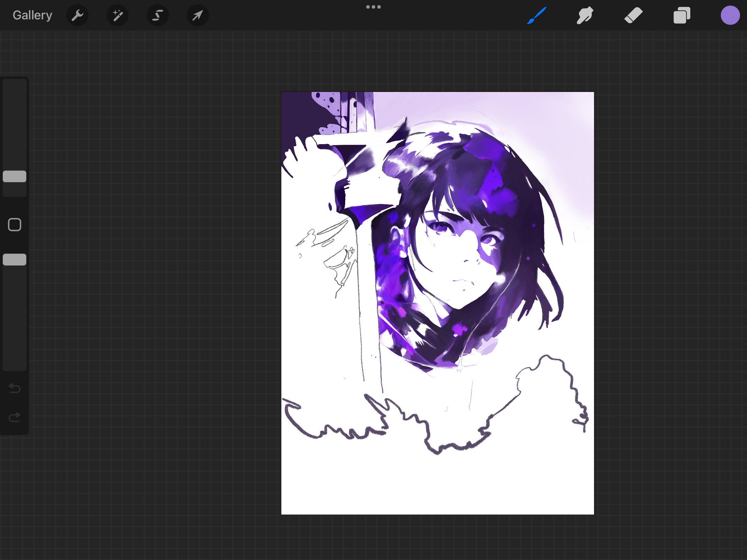
Task: Click the brush opacity slider handle
Action: click(15, 260)
